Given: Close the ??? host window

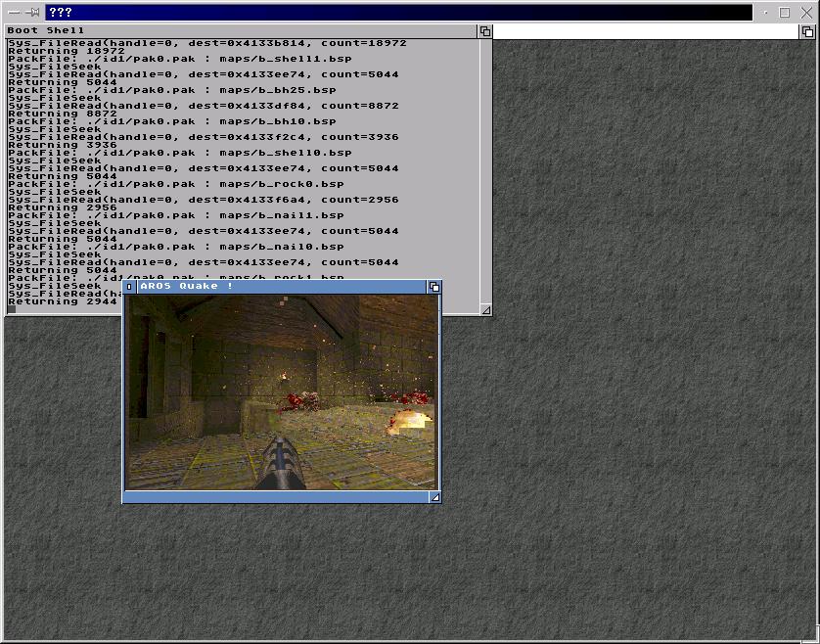Looking at the screenshot, I should tap(806, 13).
